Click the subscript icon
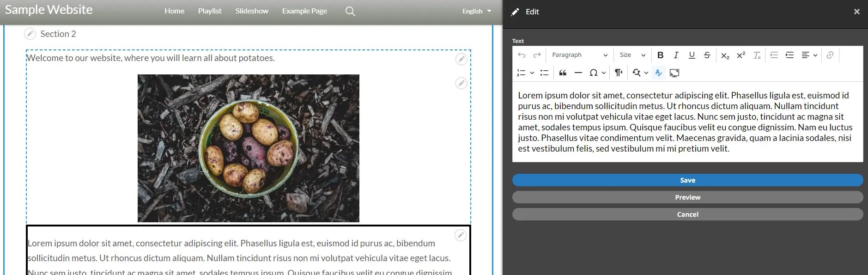This screenshot has height=275, width=868. click(725, 55)
